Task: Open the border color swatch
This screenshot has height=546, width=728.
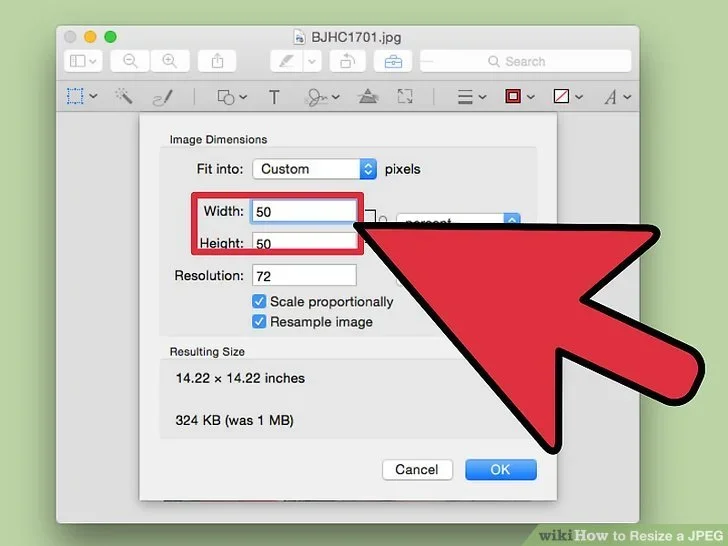Action: (x=519, y=97)
